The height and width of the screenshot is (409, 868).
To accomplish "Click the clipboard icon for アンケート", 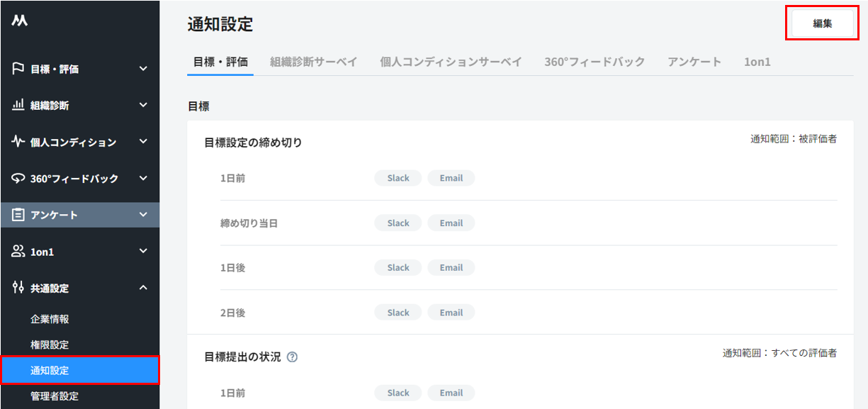I will (18, 215).
